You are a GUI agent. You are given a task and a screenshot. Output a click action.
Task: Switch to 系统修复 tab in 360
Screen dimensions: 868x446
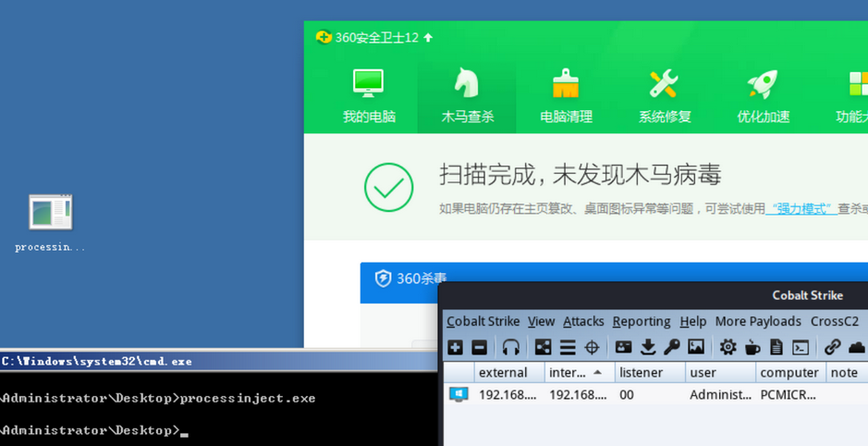[665, 96]
